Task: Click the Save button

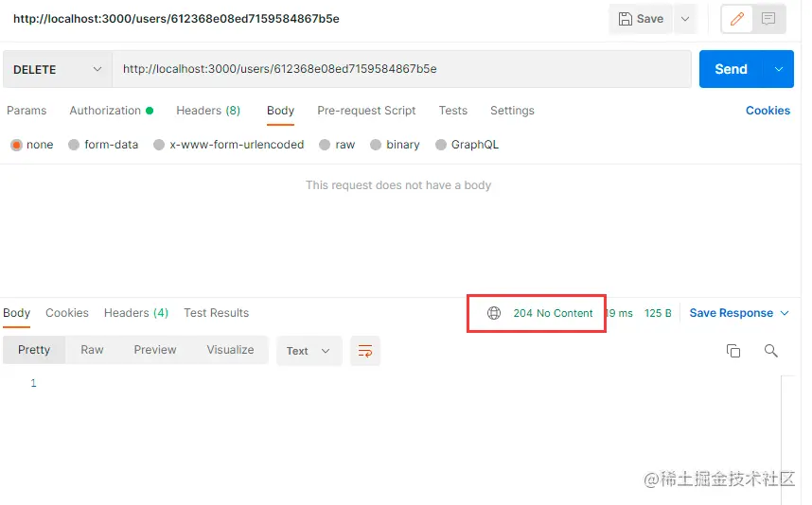Action: point(641,19)
